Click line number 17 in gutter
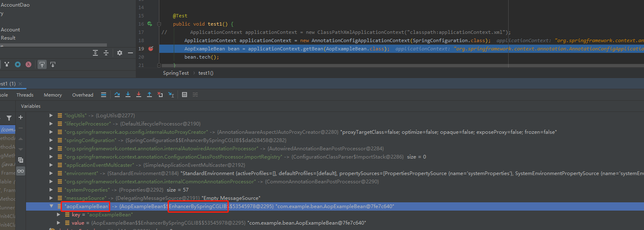Screen dimensions: 644x230 coord(141,32)
